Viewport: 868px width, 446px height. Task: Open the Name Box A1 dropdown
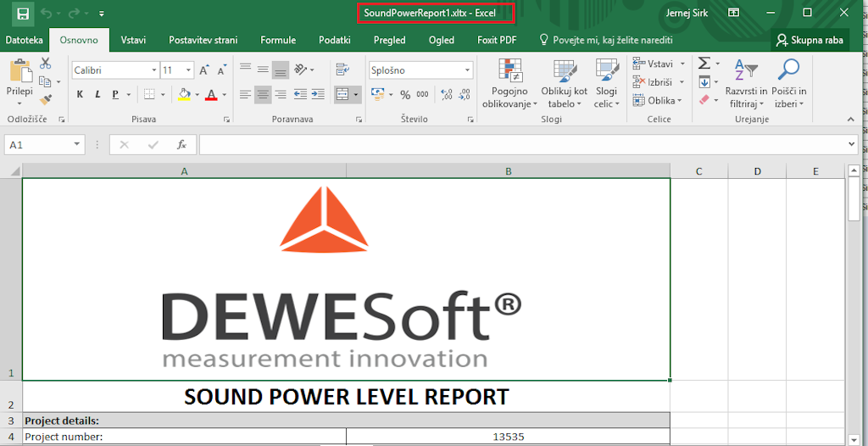76,145
